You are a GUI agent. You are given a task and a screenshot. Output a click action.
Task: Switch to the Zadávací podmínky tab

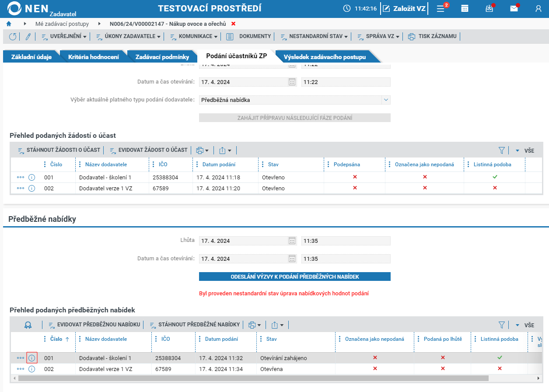point(162,57)
